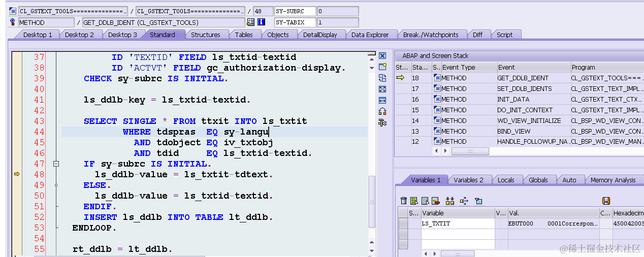Image resolution: width=644 pixels, height=257 pixels.
Task: Open the Data Explorer tab
Action: tap(370, 35)
